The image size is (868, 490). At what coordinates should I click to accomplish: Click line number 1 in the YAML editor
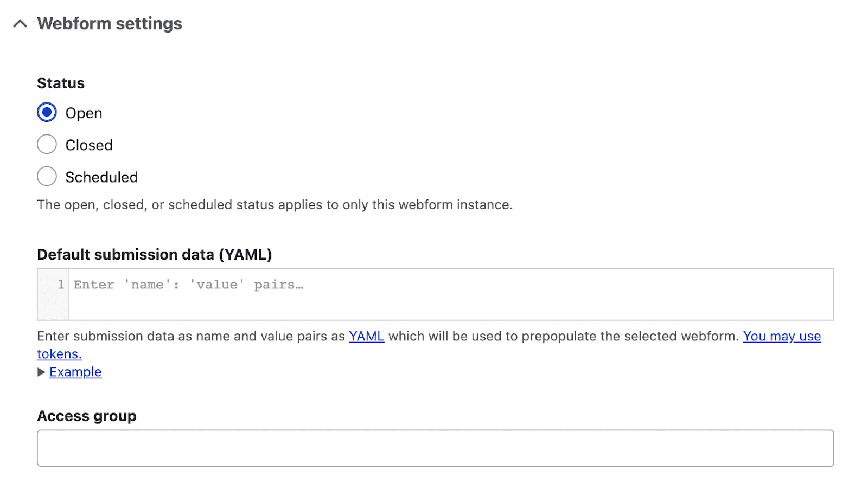(60, 284)
